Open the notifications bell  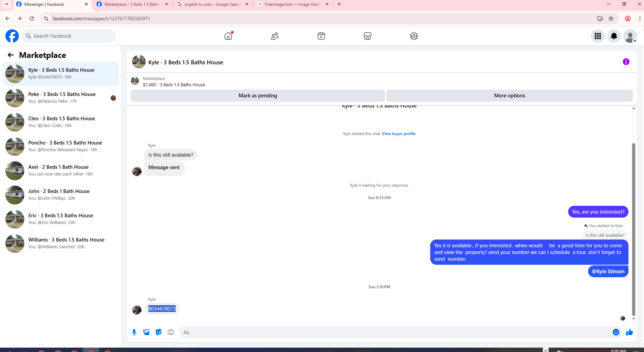tap(614, 36)
